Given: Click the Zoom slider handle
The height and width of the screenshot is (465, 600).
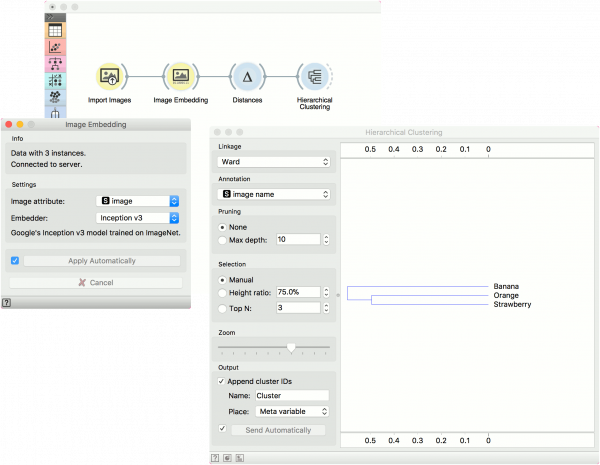Looking at the screenshot, I should [291, 348].
